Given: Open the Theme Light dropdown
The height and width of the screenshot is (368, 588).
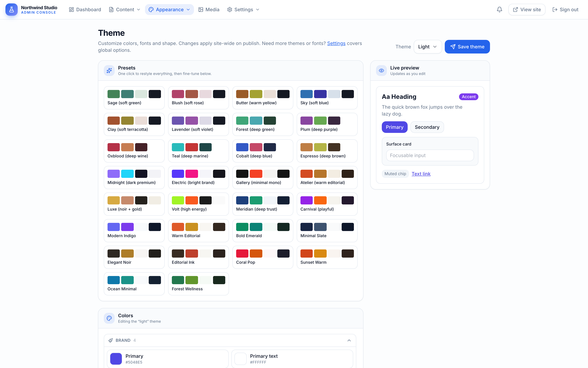Looking at the screenshot, I should click(428, 47).
